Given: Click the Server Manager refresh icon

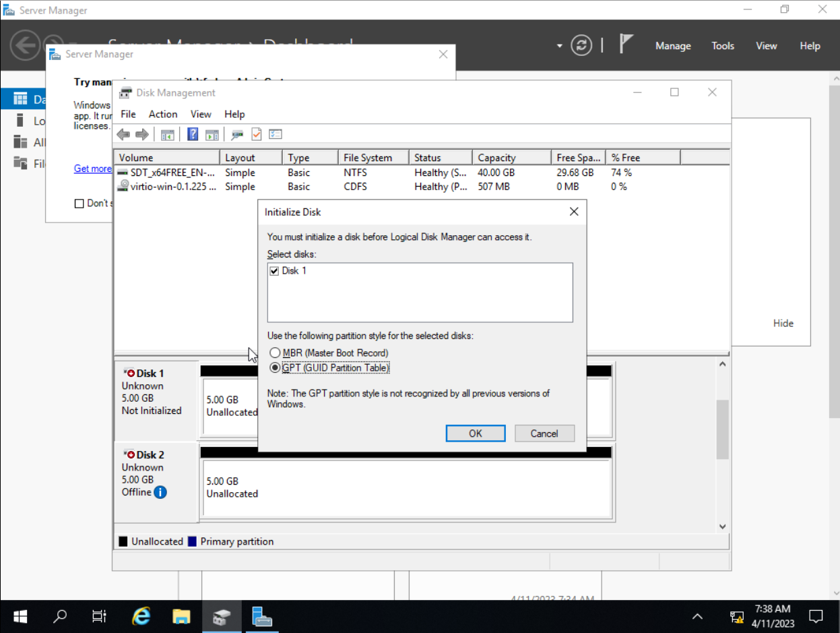Looking at the screenshot, I should [x=581, y=45].
